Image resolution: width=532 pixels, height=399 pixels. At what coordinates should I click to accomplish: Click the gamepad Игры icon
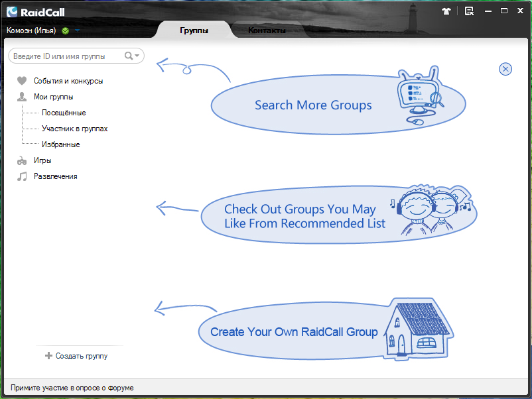(22, 160)
